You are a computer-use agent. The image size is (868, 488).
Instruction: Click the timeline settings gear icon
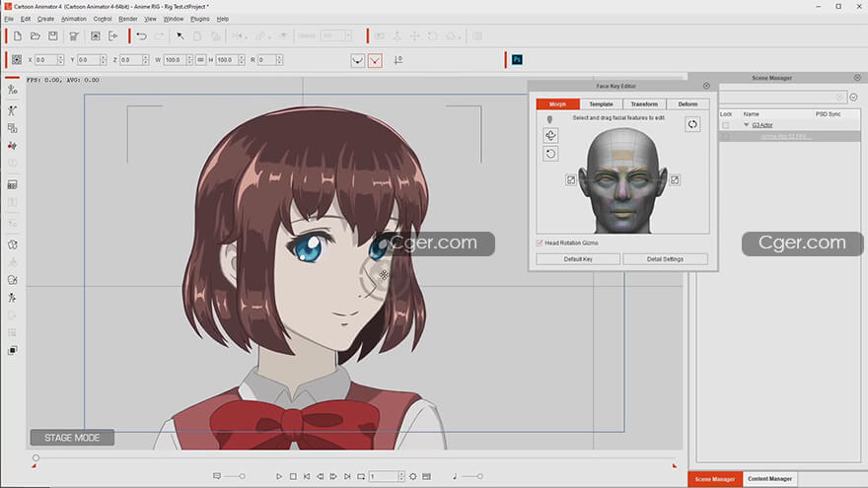pyautogui.click(x=413, y=476)
